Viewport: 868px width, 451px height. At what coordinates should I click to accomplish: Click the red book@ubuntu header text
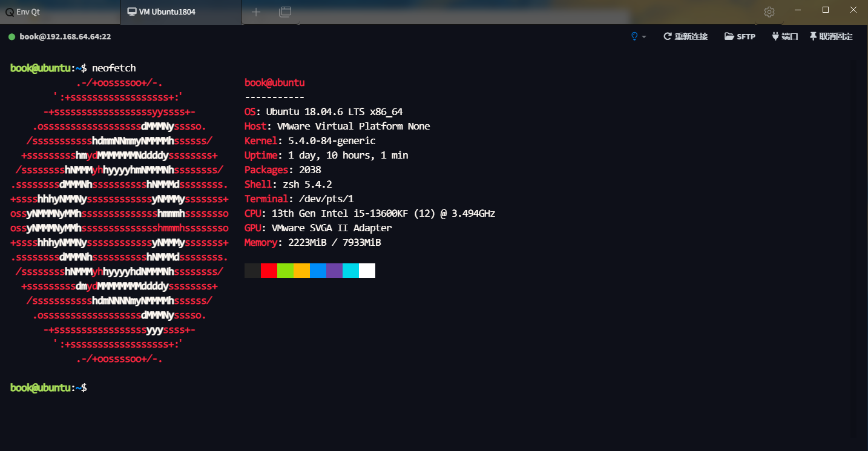tap(274, 82)
